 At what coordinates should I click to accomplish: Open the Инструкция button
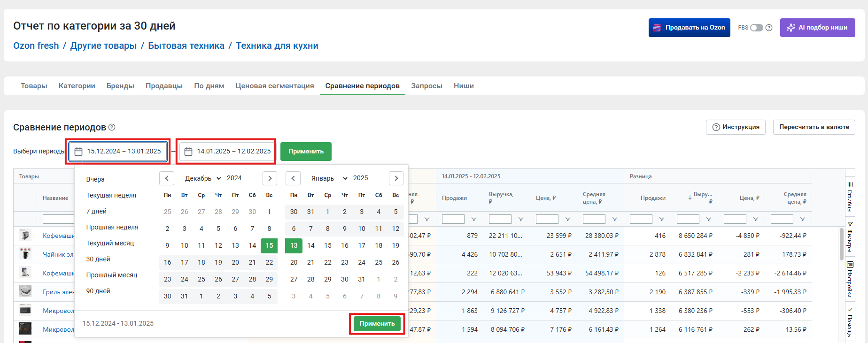pos(736,127)
